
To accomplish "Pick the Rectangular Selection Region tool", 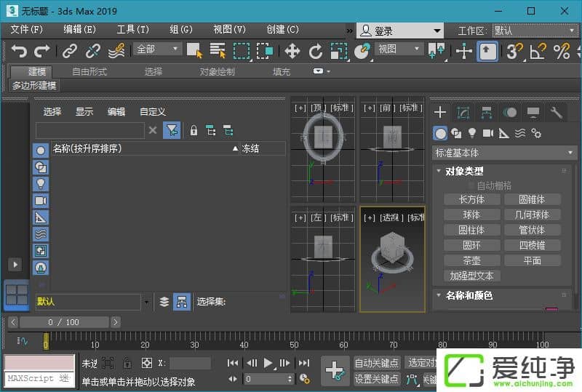I will click(x=242, y=51).
